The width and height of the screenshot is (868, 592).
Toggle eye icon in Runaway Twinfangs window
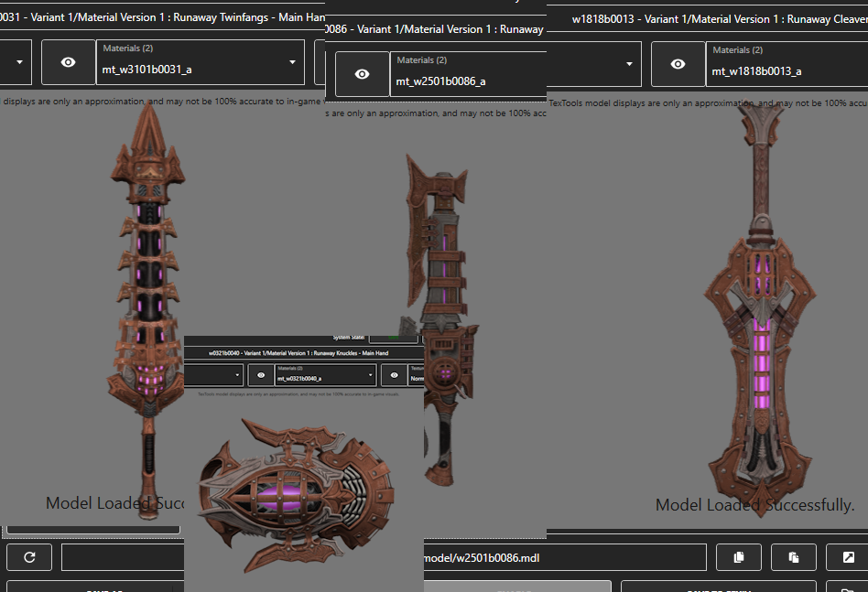[x=68, y=62]
